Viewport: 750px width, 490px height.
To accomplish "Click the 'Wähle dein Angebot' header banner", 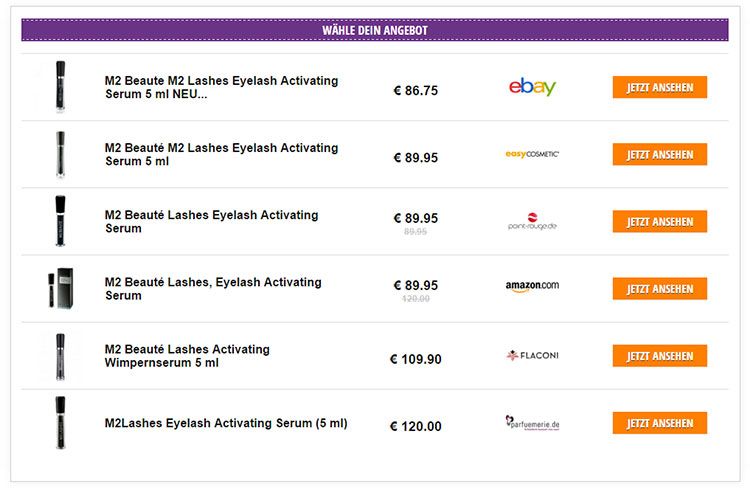I will click(375, 30).
